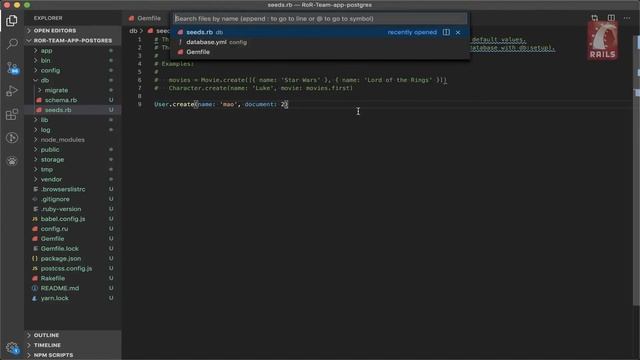Expand the Timeline panel
The height and width of the screenshot is (360, 640).
pos(73,345)
